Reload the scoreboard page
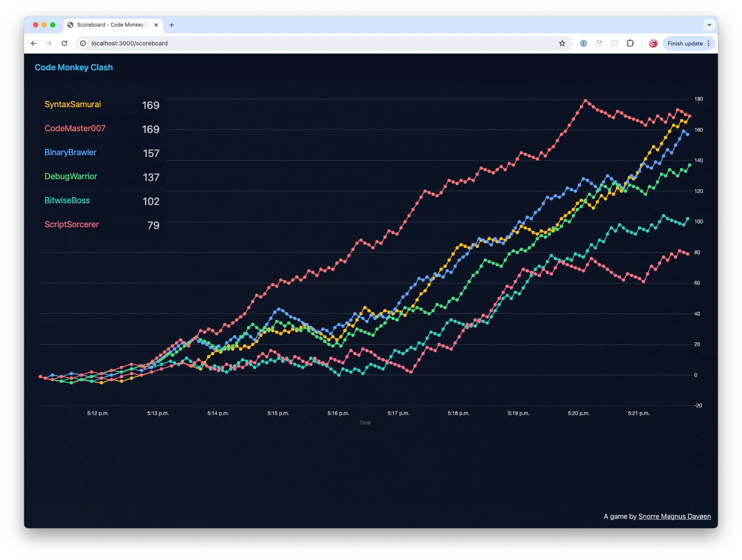The image size is (742, 560). tap(64, 43)
